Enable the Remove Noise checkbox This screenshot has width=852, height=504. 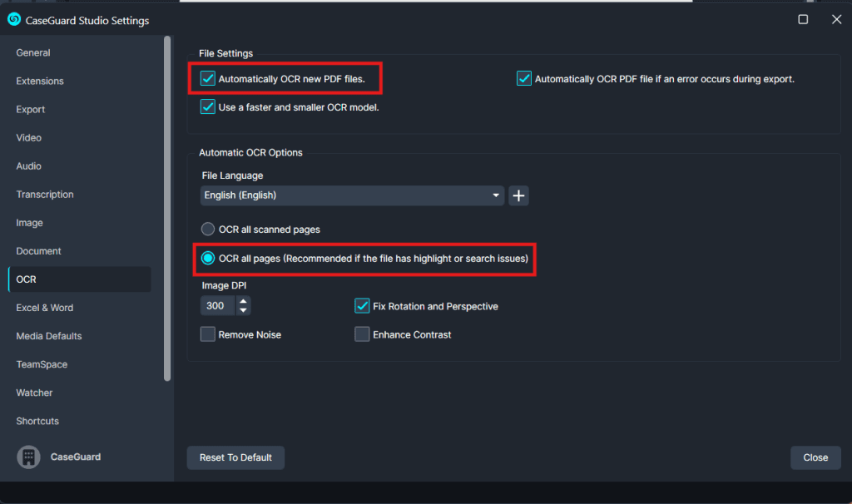click(x=208, y=334)
